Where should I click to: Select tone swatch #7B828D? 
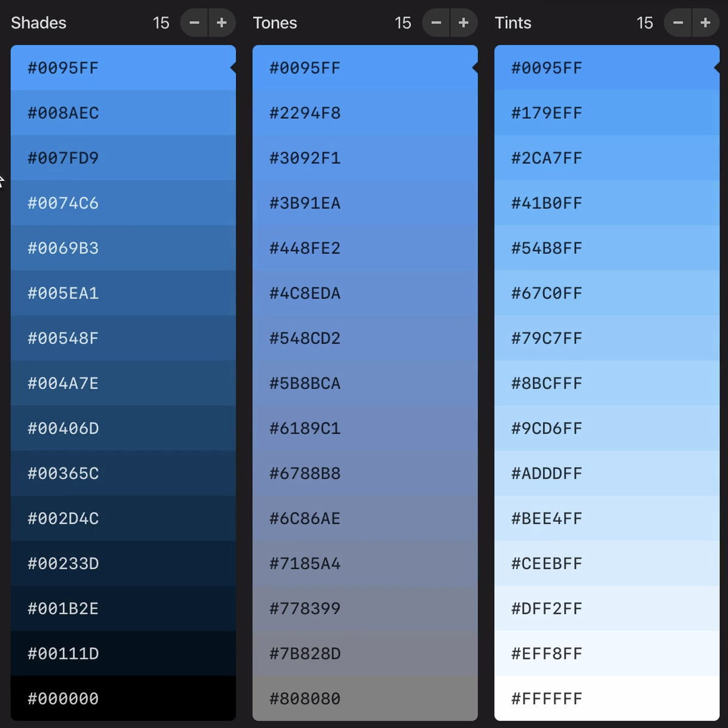pos(365,653)
